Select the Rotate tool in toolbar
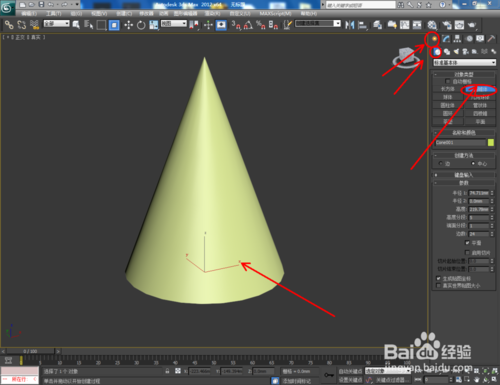 pyautogui.click(x=141, y=25)
